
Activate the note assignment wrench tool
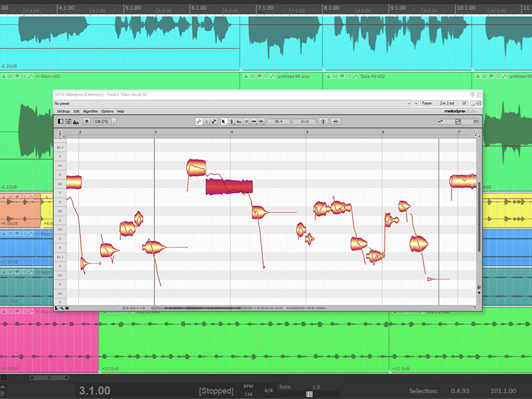[x=213, y=121]
